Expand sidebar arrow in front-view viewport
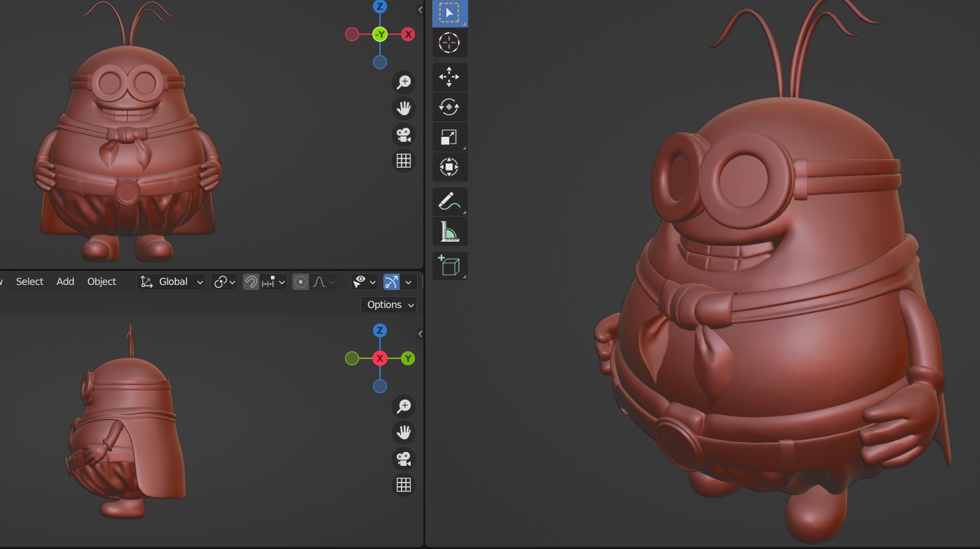The image size is (980, 549). [x=420, y=10]
